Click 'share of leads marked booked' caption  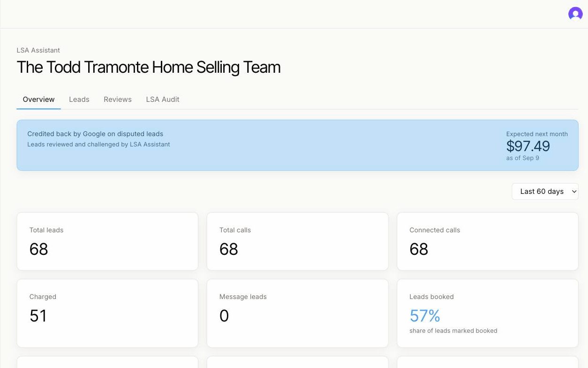(453, 331)
